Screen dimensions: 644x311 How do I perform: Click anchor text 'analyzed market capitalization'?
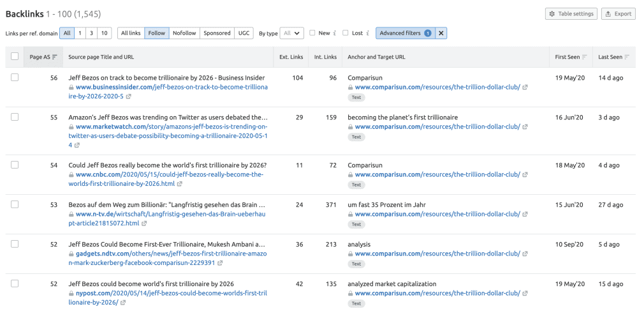click(x=392, y=284)
